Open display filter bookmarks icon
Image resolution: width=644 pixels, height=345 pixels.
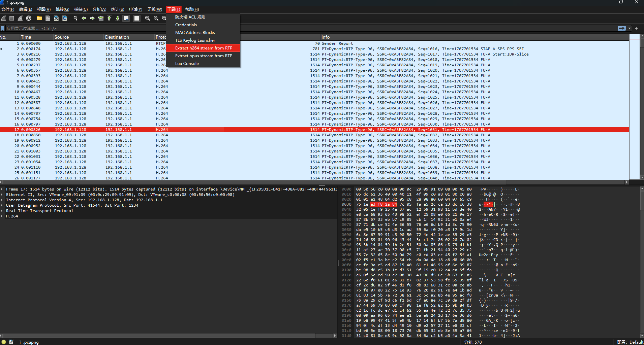click(3, 29)
